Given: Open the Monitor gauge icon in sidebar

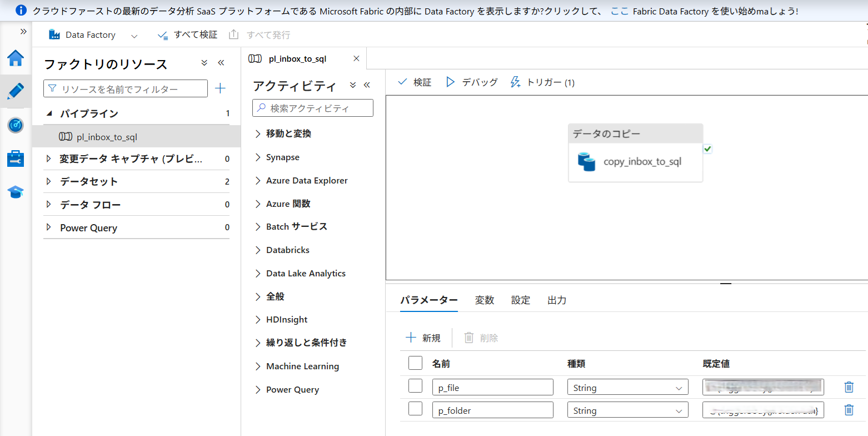Looking at the screenshot, I should 16,125.
